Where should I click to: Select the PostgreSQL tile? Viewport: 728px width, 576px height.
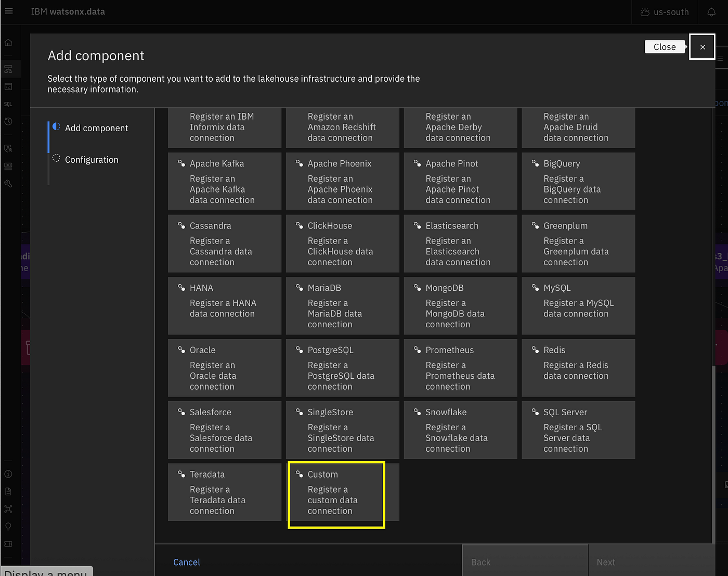coord(343,368)
